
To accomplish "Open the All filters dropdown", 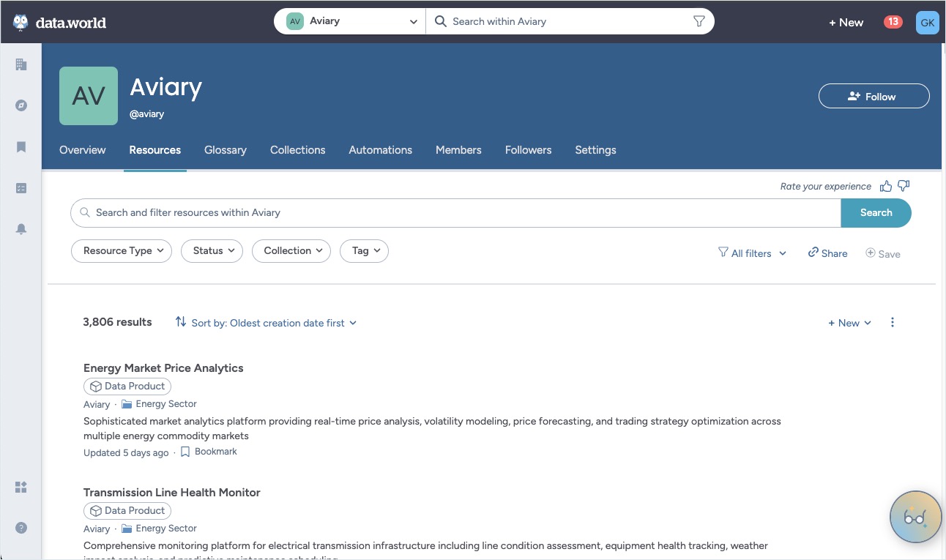I will pos(753,253).
